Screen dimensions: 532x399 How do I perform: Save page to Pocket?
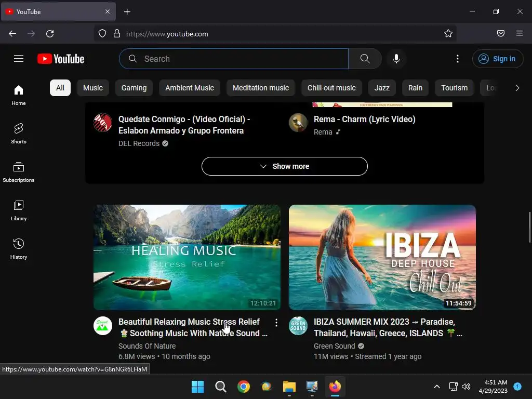click(x=500, y=33)
